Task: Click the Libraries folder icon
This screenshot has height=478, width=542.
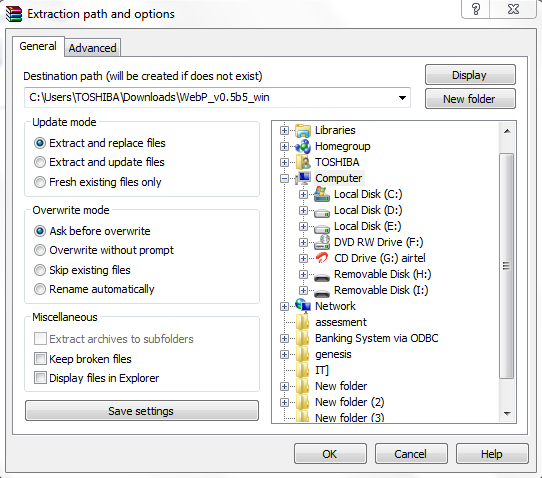Action: (x=303, y=131)
